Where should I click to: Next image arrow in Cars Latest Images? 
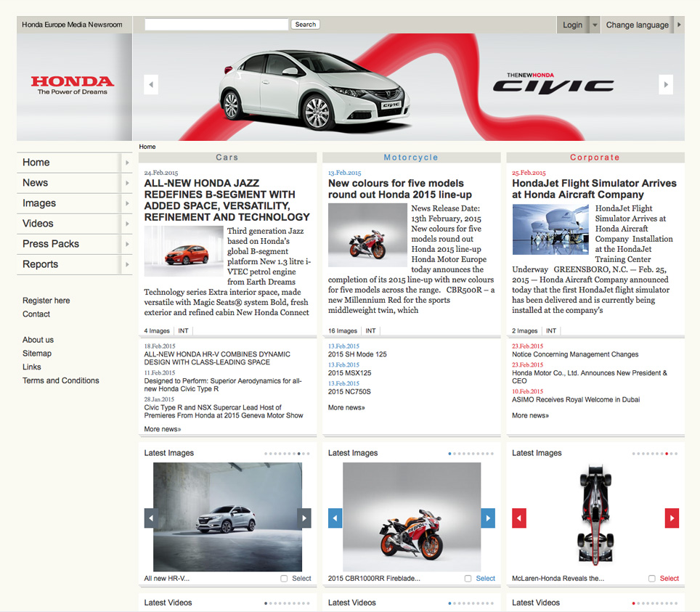coord(304,518)
